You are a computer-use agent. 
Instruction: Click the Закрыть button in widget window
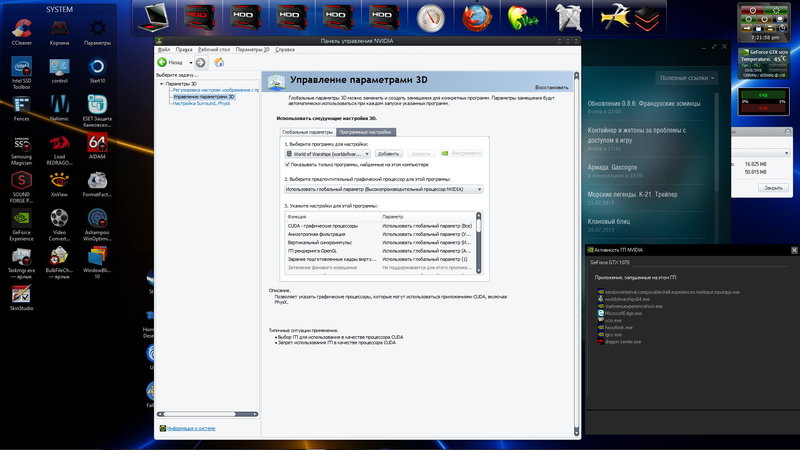tap(773, 188)
